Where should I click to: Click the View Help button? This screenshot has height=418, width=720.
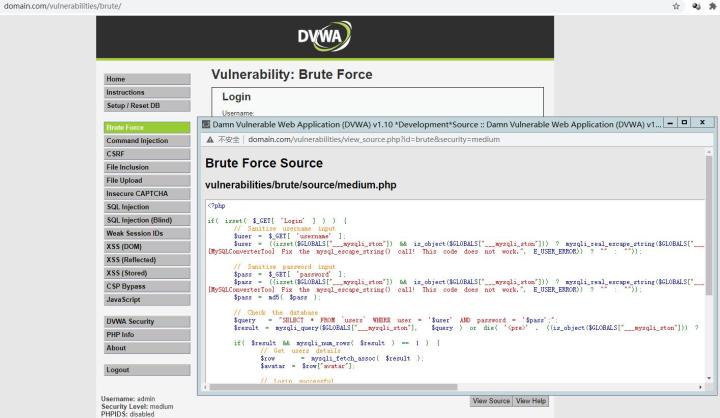click(x=531, y=401)
